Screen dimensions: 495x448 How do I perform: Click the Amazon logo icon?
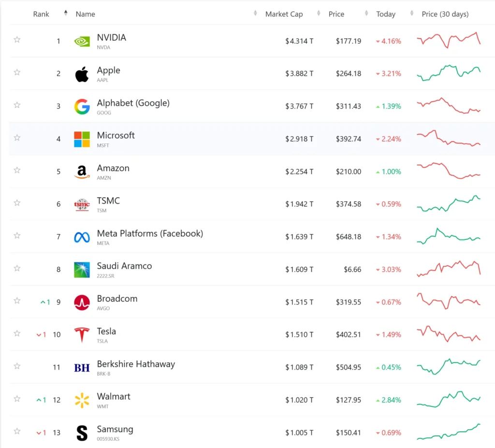tap(82, 172)
